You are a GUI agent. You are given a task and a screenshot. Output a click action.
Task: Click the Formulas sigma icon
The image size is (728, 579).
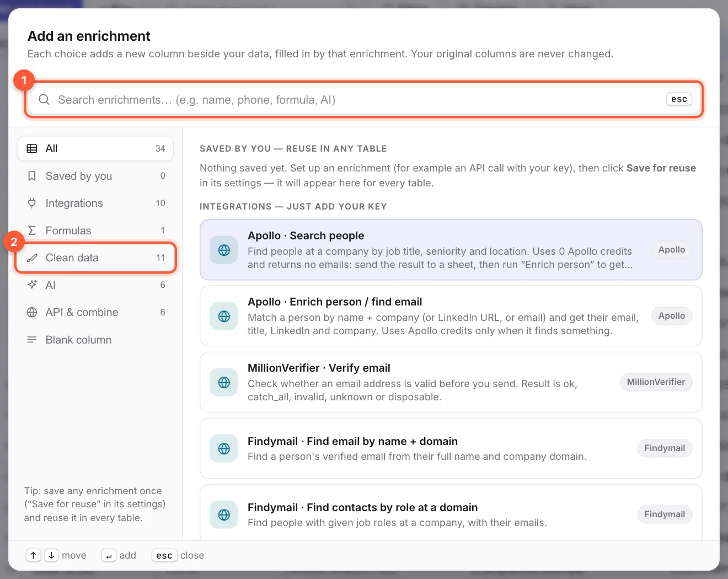click(32, 230)
